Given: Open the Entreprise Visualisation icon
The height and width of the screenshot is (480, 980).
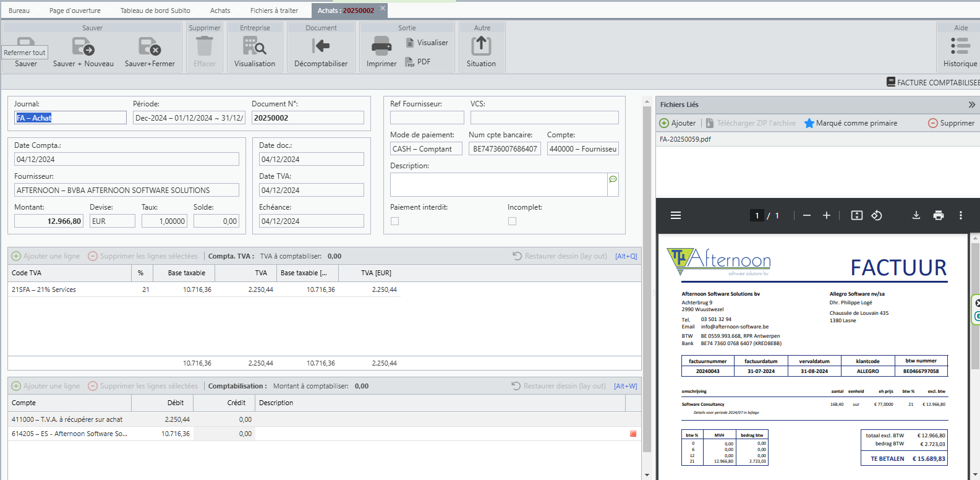Looking at the screenshot, I should (x=254, y=46).
